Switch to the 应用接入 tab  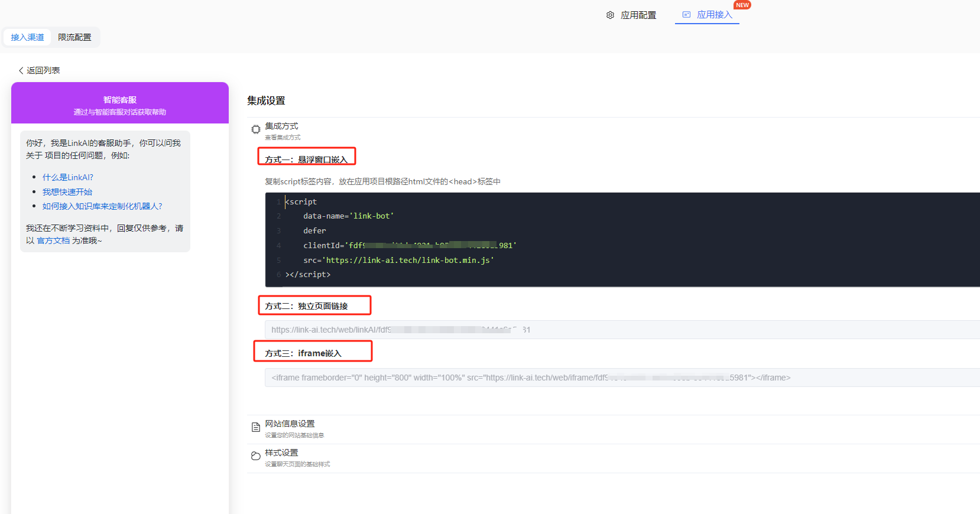[x=707, y=15]
